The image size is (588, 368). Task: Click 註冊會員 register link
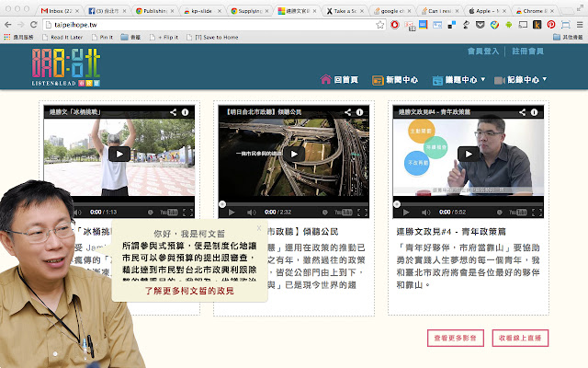point(528,52)
